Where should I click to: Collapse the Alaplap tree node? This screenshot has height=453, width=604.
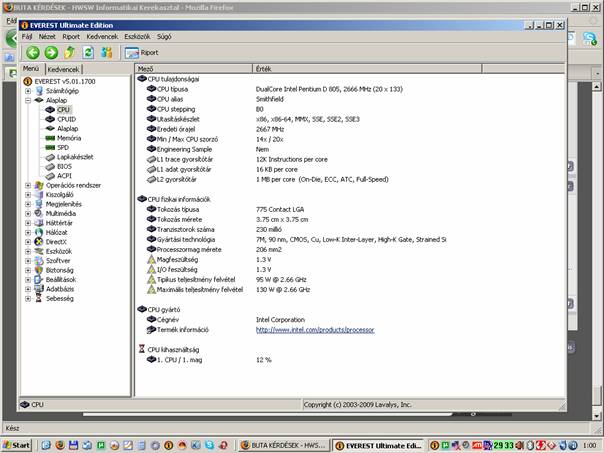click(x=28, y=100)
